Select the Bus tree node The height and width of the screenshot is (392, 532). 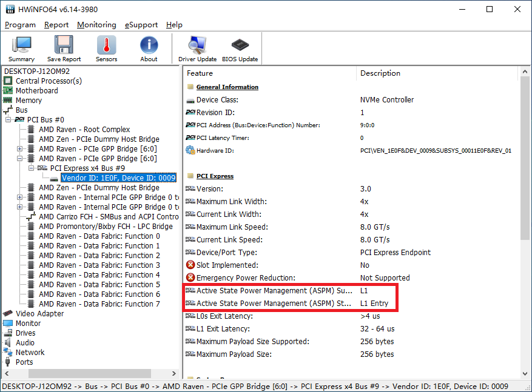point(21,110)
